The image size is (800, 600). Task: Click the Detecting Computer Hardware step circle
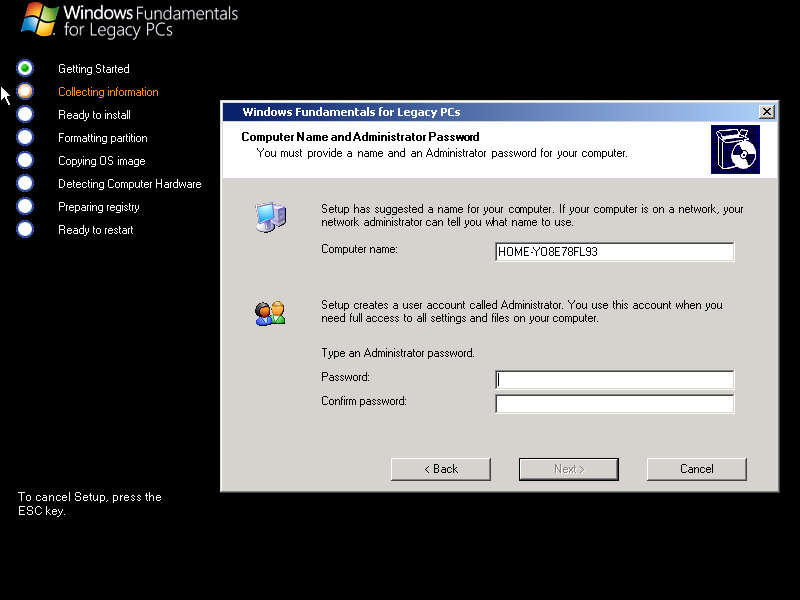[25, 183]
